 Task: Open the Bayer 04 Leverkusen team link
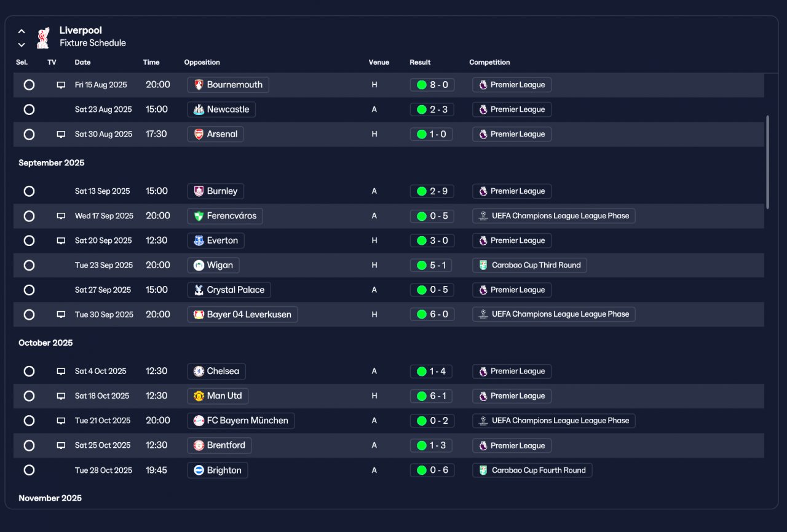(242, 314)
